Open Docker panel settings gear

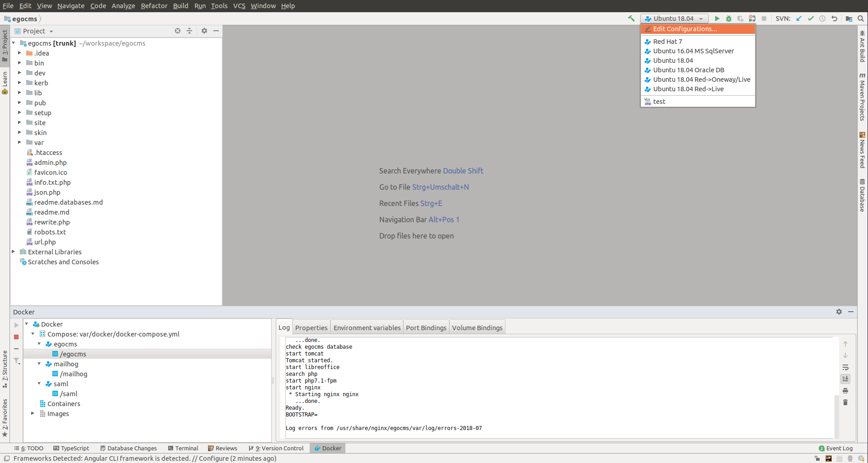pyautogui.click(x=839, y=312)
